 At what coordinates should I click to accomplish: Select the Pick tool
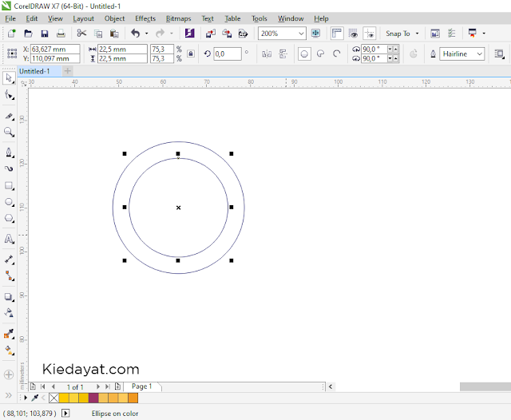(x=9, y=78)
